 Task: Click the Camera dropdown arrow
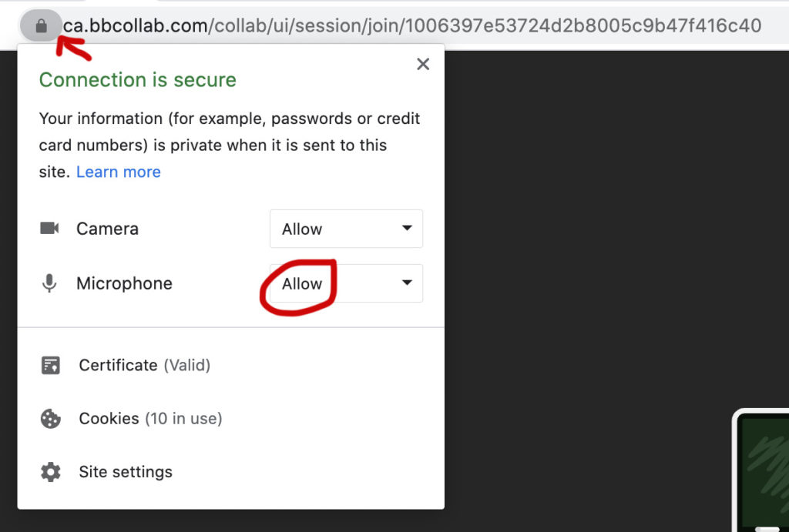coord(407,229)
